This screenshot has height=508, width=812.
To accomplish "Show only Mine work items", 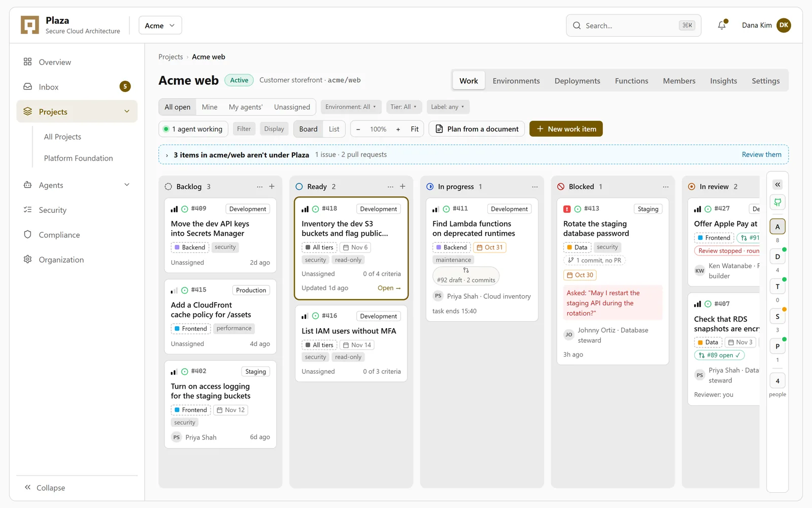I will coord(210,107).
